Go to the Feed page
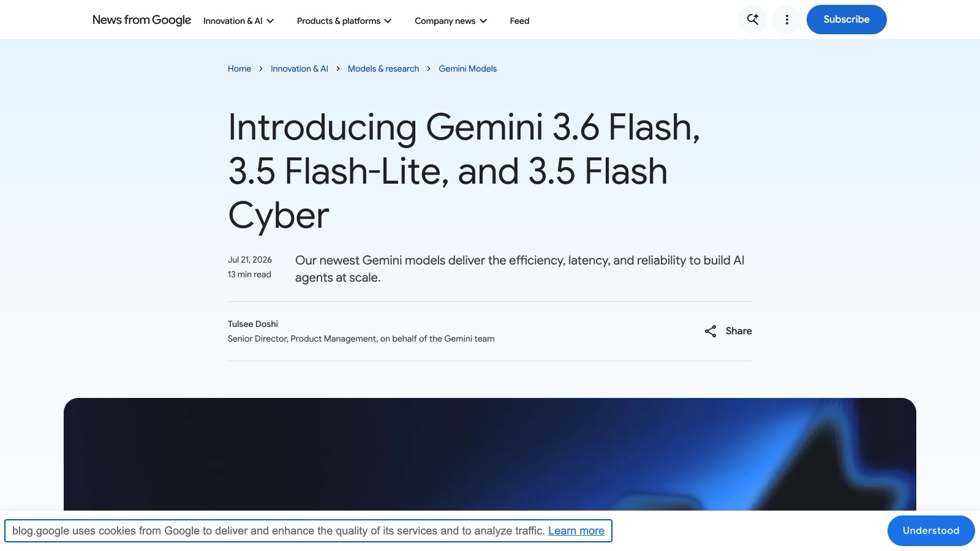The image size is (980, 551). tap(519, 21)
